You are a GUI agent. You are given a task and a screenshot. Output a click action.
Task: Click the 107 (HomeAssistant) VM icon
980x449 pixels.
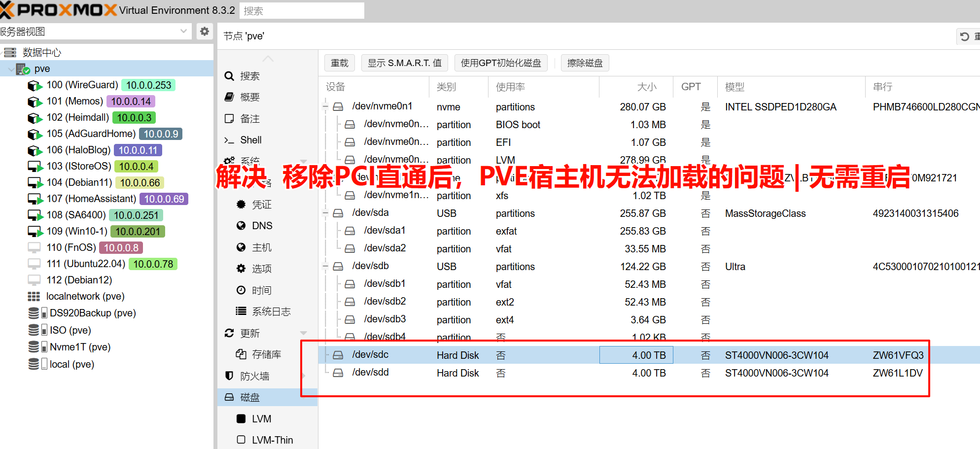[35, 199]
